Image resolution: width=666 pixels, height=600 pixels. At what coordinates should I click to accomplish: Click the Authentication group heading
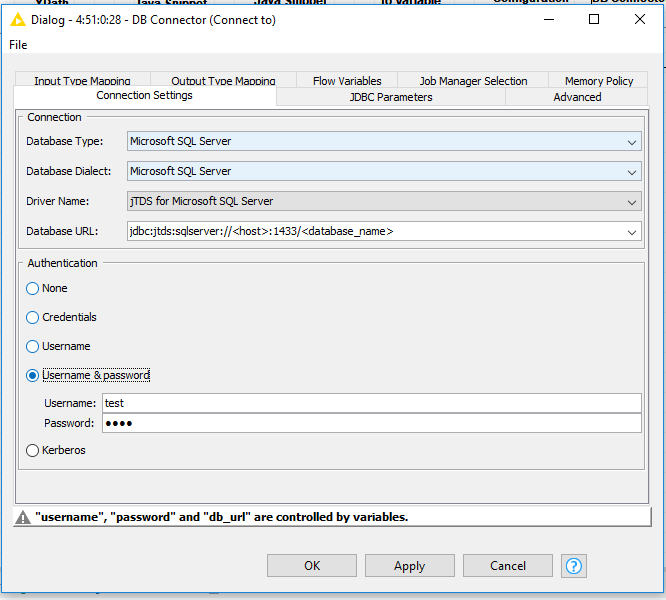[x=62, y=263]
